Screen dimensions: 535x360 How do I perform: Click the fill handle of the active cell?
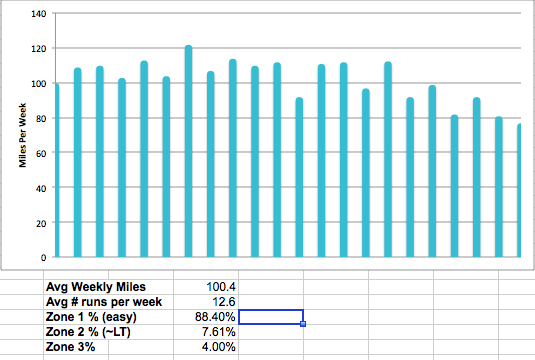coord(303,324)
